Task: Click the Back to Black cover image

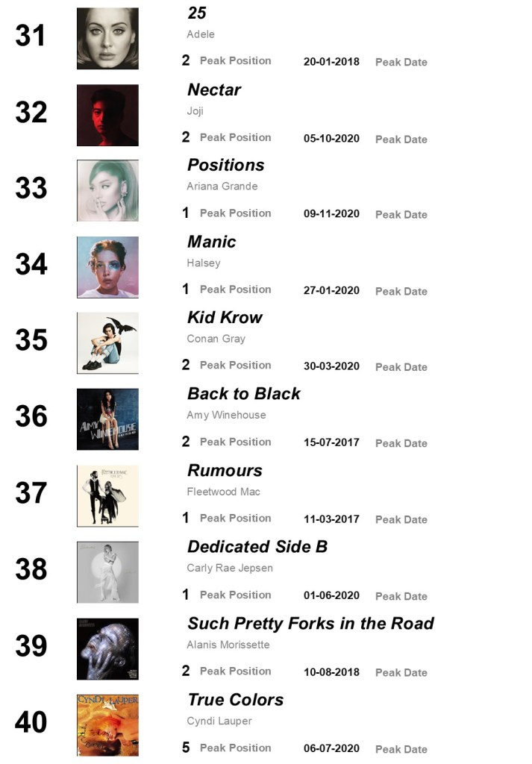Action: 107,419
